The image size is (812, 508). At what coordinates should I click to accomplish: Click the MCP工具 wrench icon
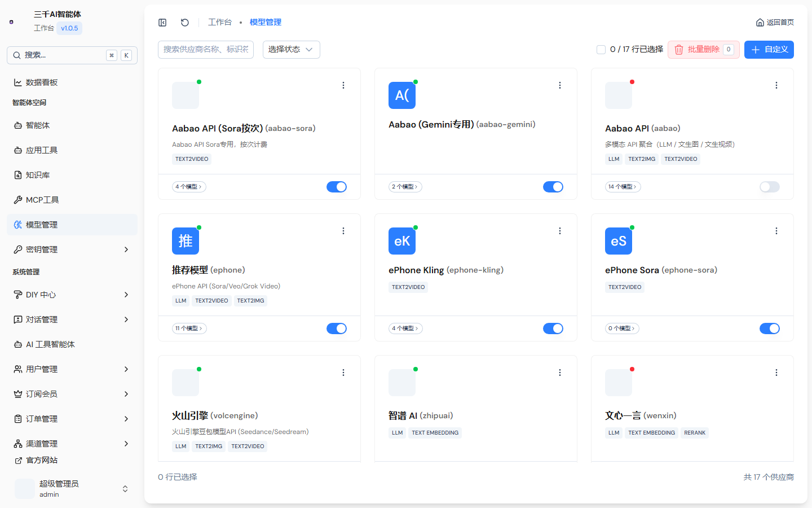tap(18, 200)
